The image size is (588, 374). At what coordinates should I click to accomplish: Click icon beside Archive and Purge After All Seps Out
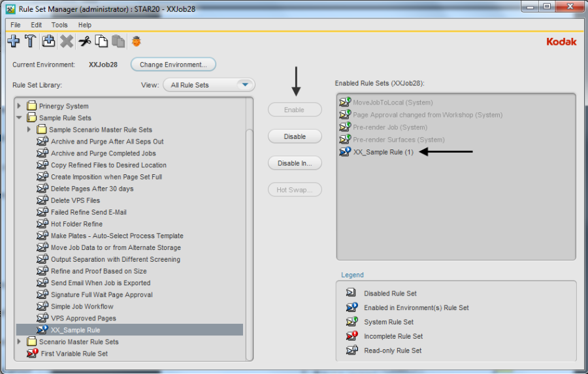click(42, 141)
